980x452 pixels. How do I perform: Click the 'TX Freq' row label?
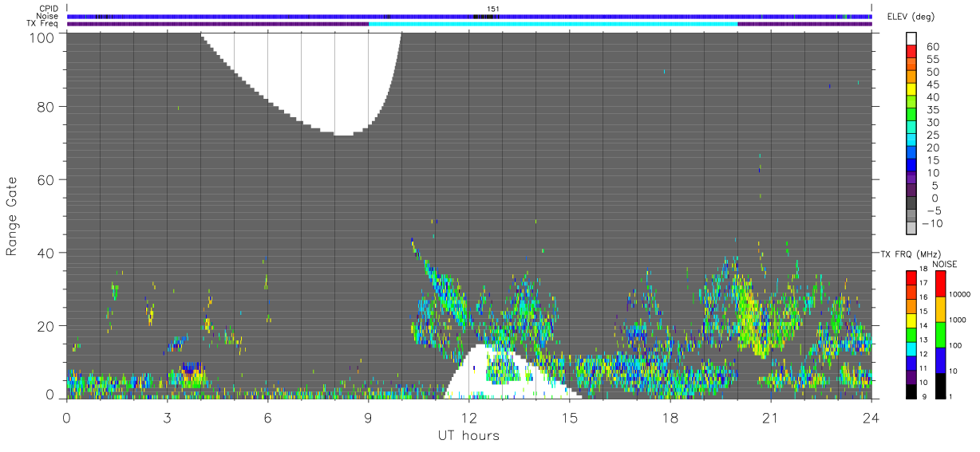44,24
